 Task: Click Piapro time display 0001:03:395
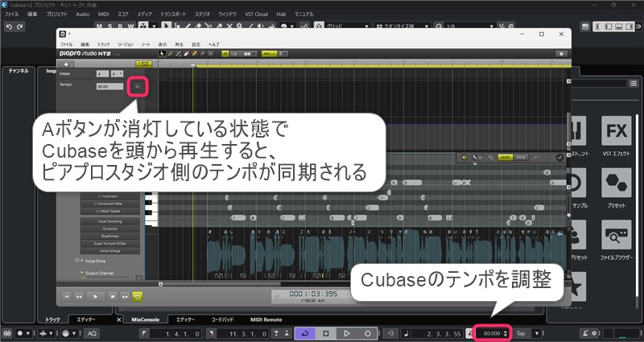(313, 294)
